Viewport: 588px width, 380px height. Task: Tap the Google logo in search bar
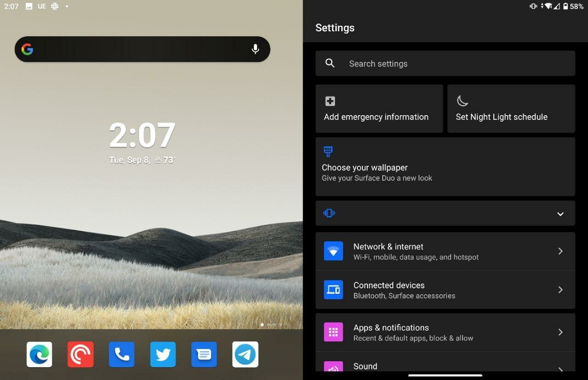pos(28,49)
